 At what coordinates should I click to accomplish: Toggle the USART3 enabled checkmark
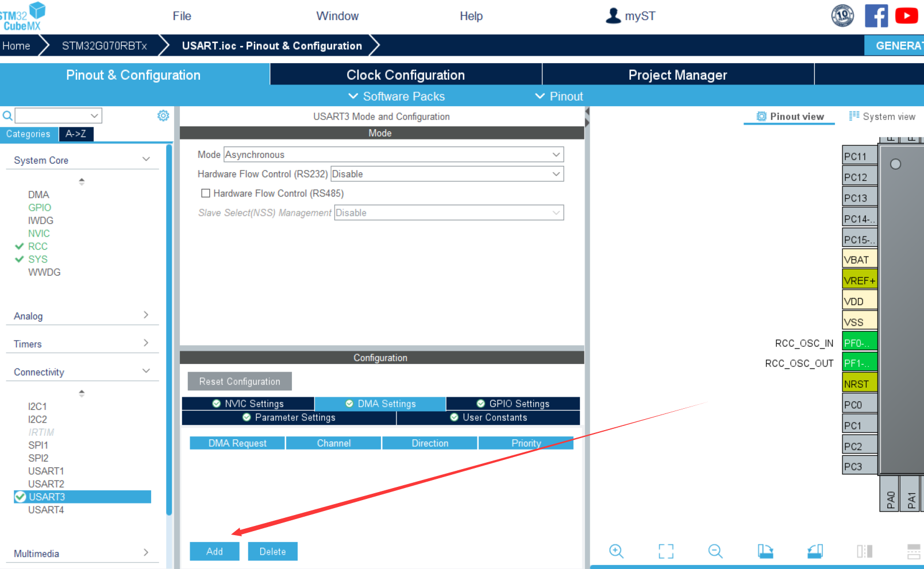coord(21,497)
